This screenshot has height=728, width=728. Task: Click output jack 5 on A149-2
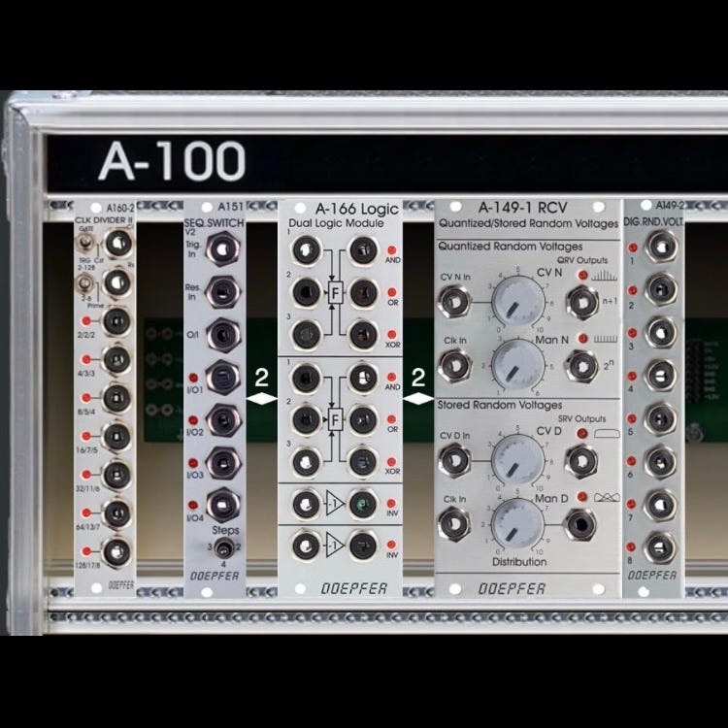coord(661,418)
